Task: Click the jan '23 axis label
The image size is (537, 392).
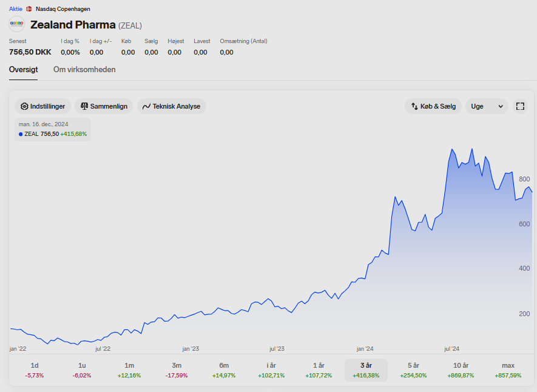Action: (x=191, y=349)
